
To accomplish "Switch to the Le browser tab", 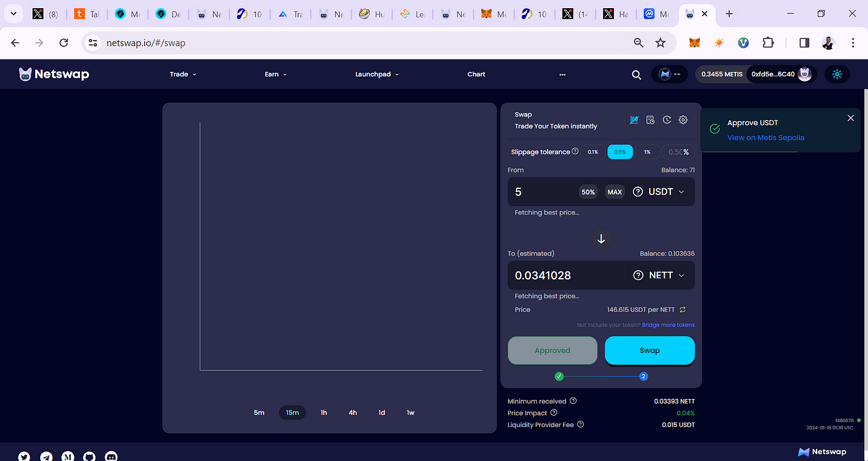I will click(413, 14).
